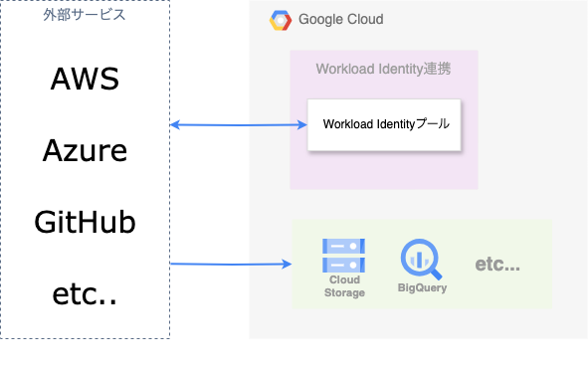Screen dimensions: 588x368
Task: Click the Cloud Storage caption
Action: pyautogui.click(x=344, y=286)
